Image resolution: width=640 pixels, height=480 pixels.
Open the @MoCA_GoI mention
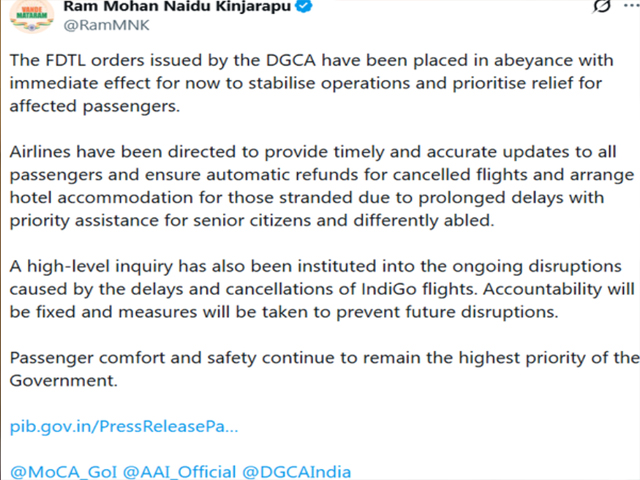point(70,471)
